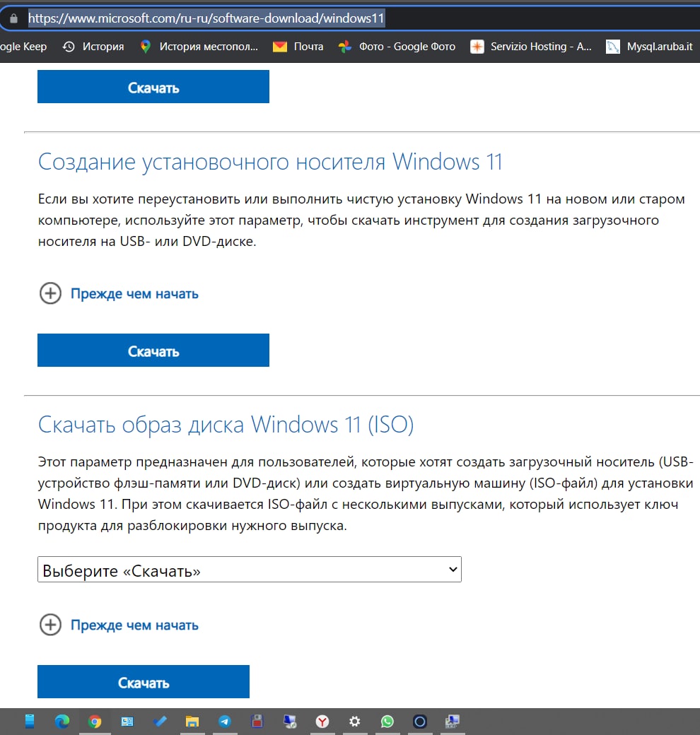Click the Gmail envelope bookmark icon
Viewport: 700px width, 735px height.
coord(280,47)
